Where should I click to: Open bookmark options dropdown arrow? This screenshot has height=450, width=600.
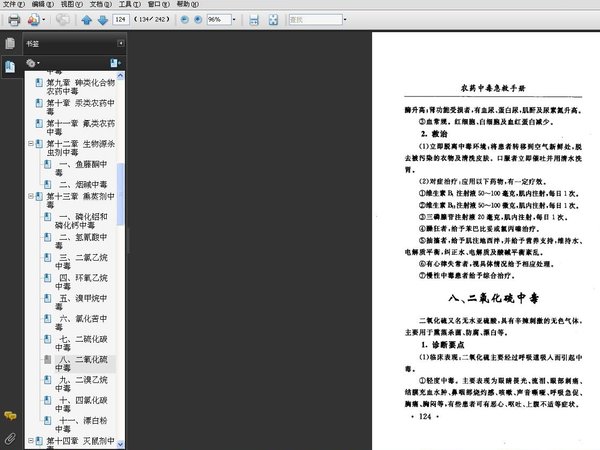[38, 64]
